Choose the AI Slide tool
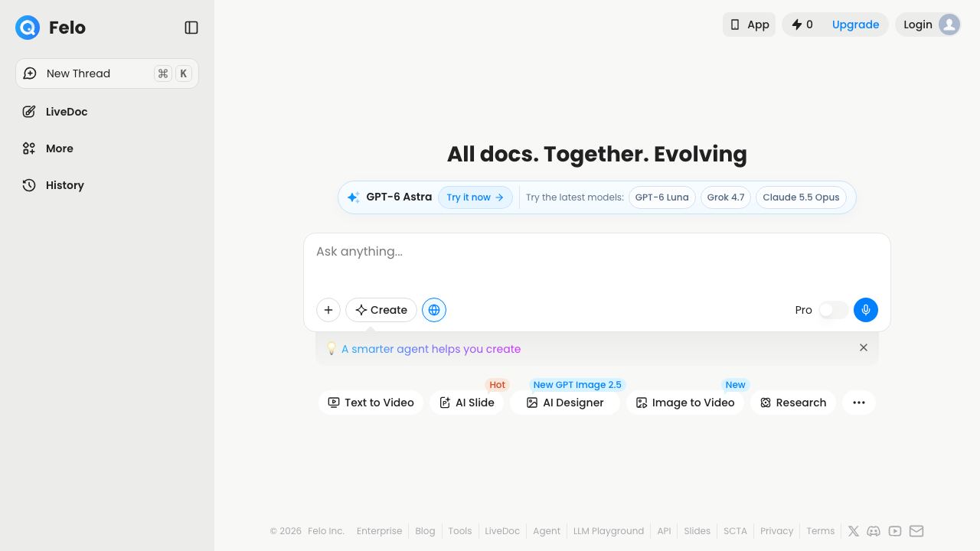 pyautogui.click(x=466, y=403)
